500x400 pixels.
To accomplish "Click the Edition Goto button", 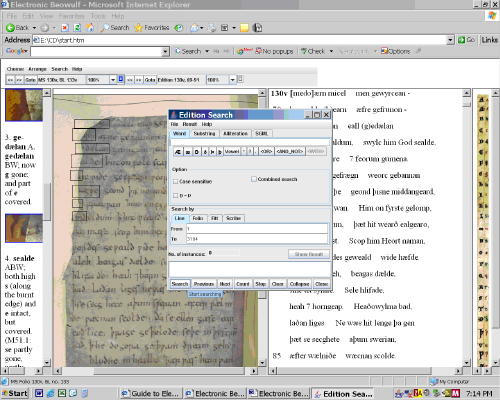I will pyautogui.click(x=150, y=80).
